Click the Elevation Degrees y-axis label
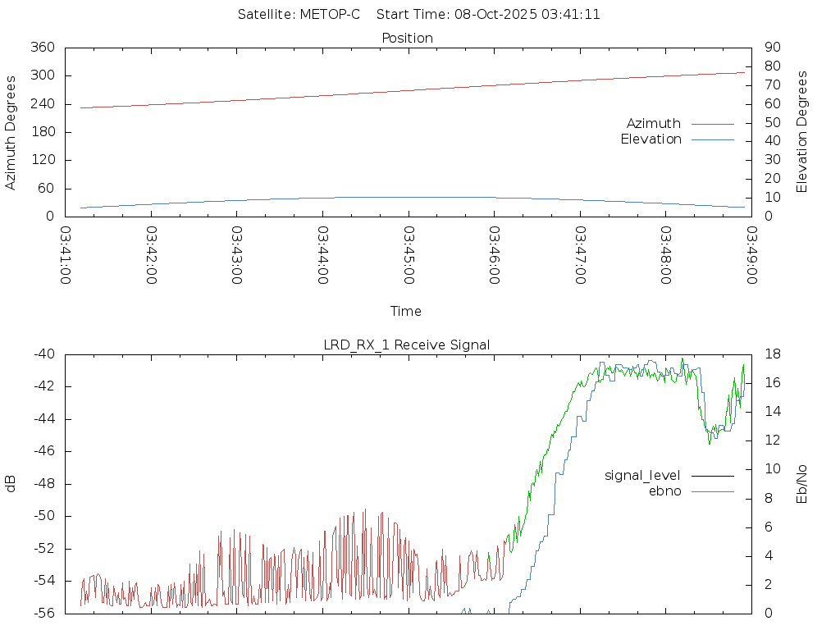 pos(802,132)
